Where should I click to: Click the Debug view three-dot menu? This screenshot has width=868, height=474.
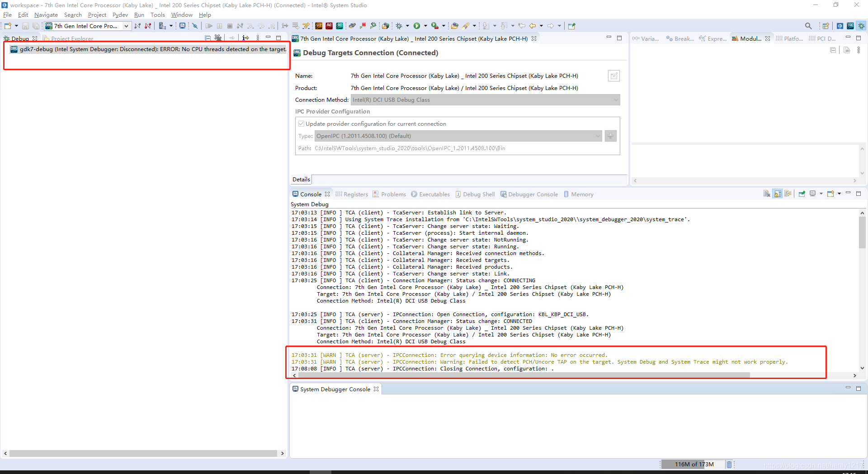point(258,38)
